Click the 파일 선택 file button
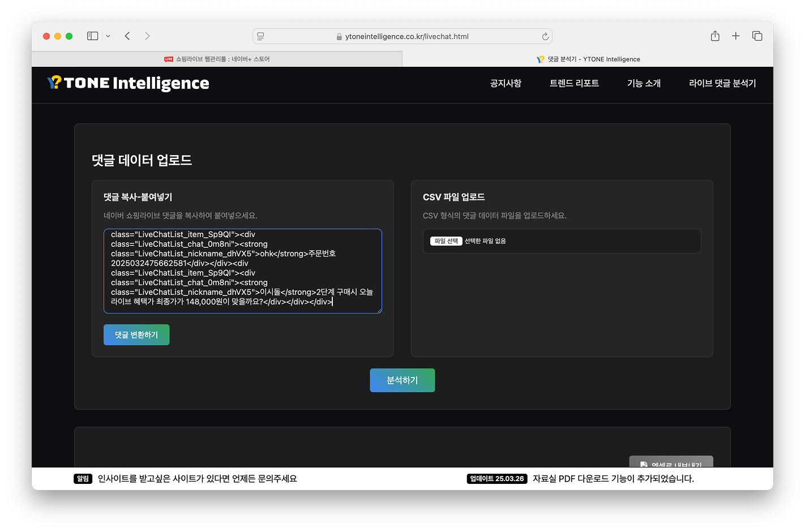The width and height of the screenshot is (805, 532). [x=446, y=241]
